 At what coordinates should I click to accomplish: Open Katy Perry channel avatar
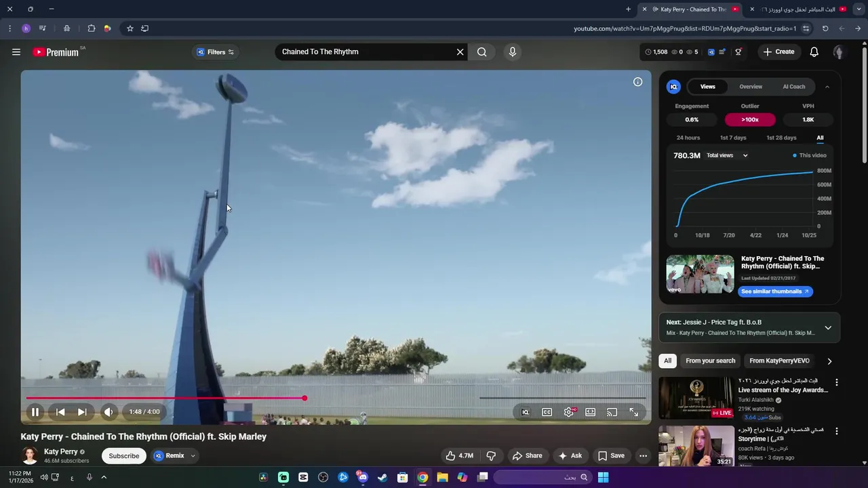[x=29, y=455]
